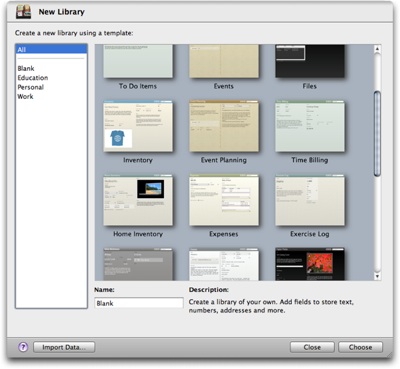
Task: Select the Expenses template thumbnail
Action: (x=224, y=200)
